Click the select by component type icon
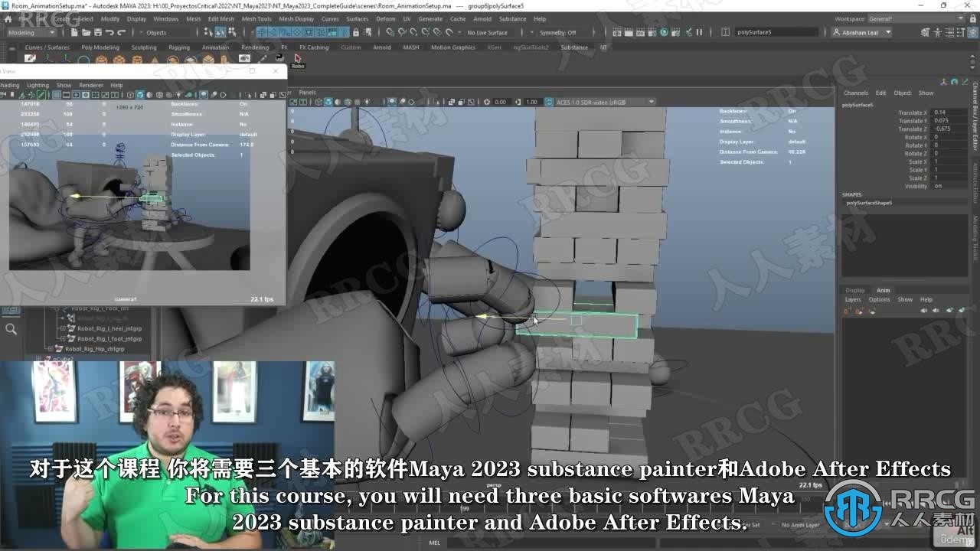 231,32
